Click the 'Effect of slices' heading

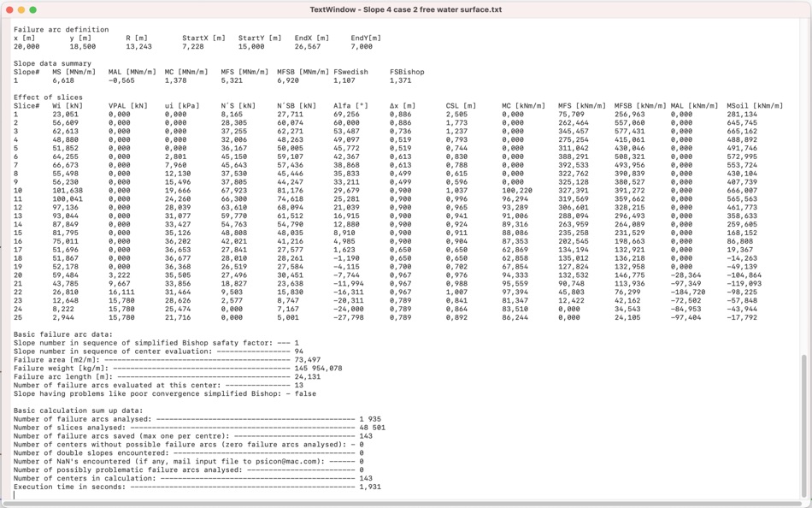point(48,97)
